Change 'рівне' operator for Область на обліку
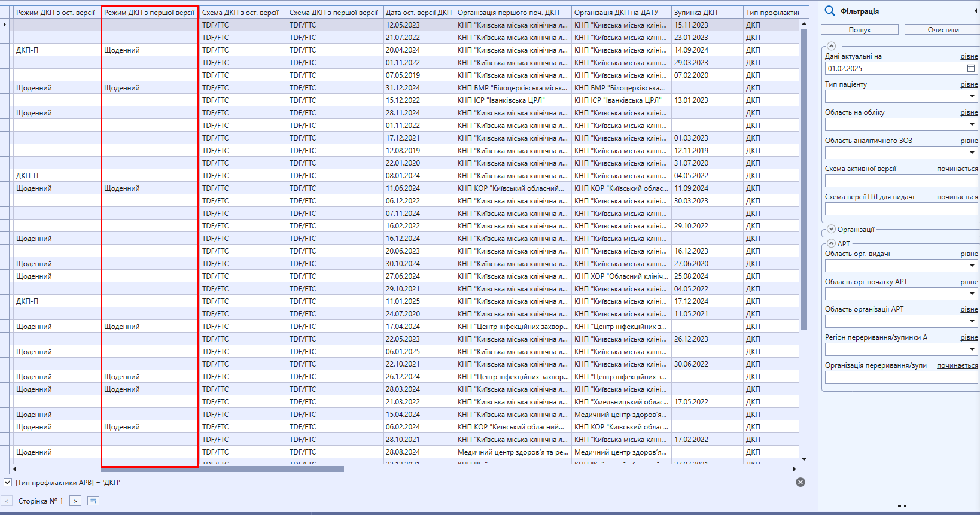 pos(969,112)
